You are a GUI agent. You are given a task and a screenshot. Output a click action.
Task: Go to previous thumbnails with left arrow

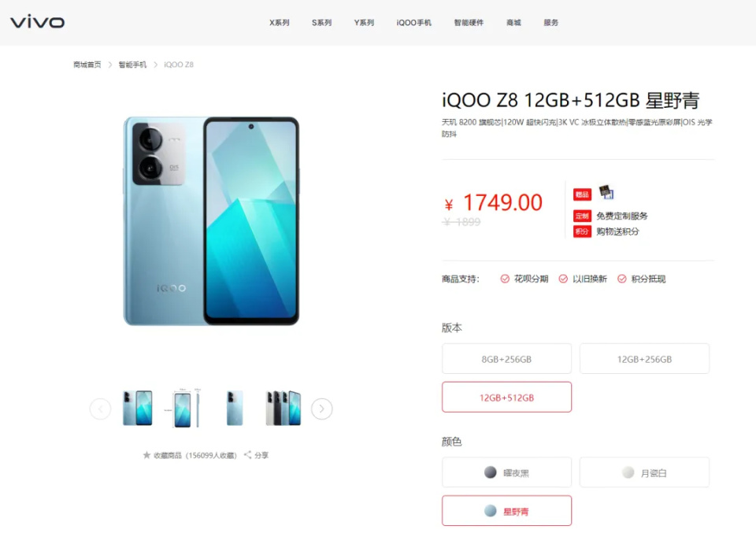[100, 409]
